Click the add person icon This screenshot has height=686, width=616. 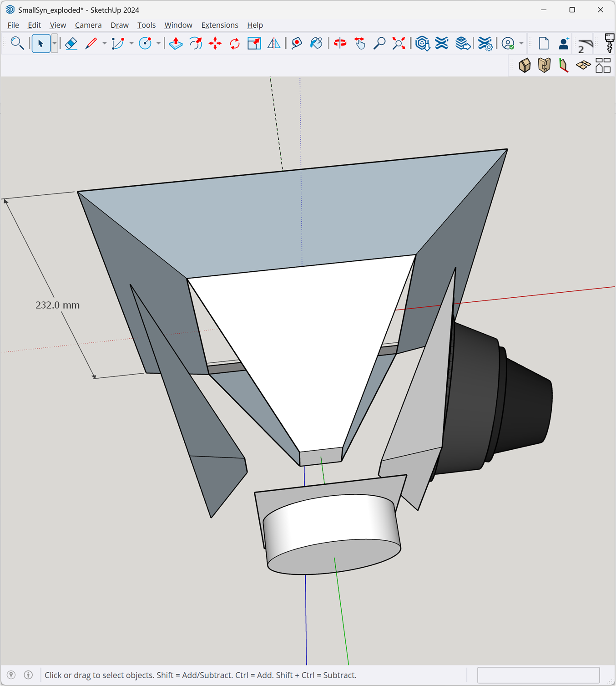(564, 43)
